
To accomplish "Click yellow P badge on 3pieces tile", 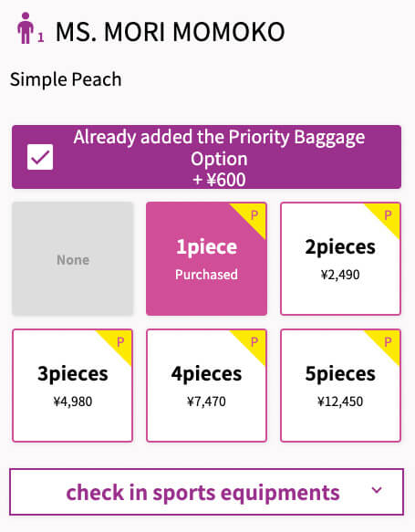I will 119,343.
